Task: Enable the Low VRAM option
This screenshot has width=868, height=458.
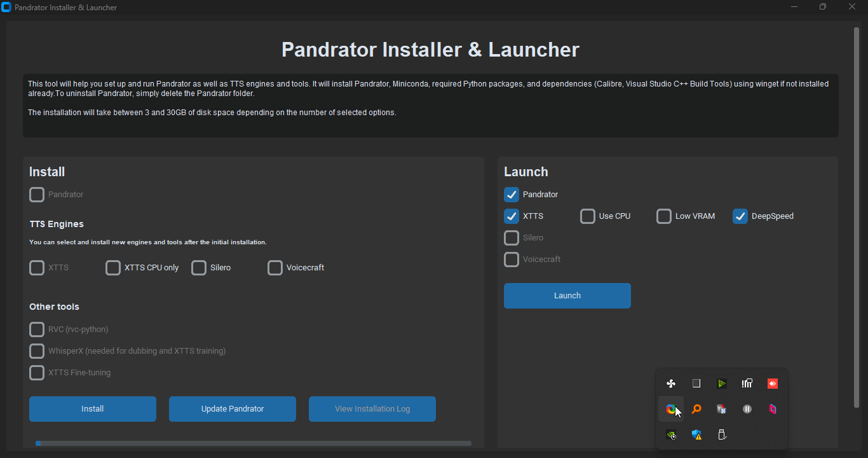Action: click(x=664, y=216)
